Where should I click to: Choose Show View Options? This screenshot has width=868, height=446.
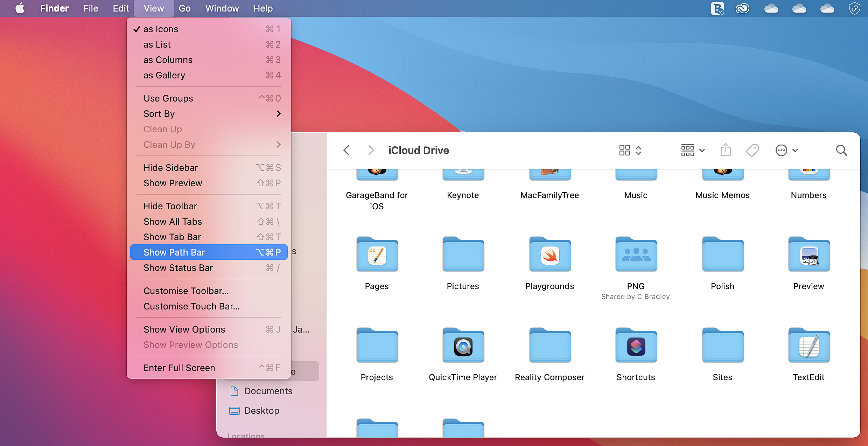point(209,329)
